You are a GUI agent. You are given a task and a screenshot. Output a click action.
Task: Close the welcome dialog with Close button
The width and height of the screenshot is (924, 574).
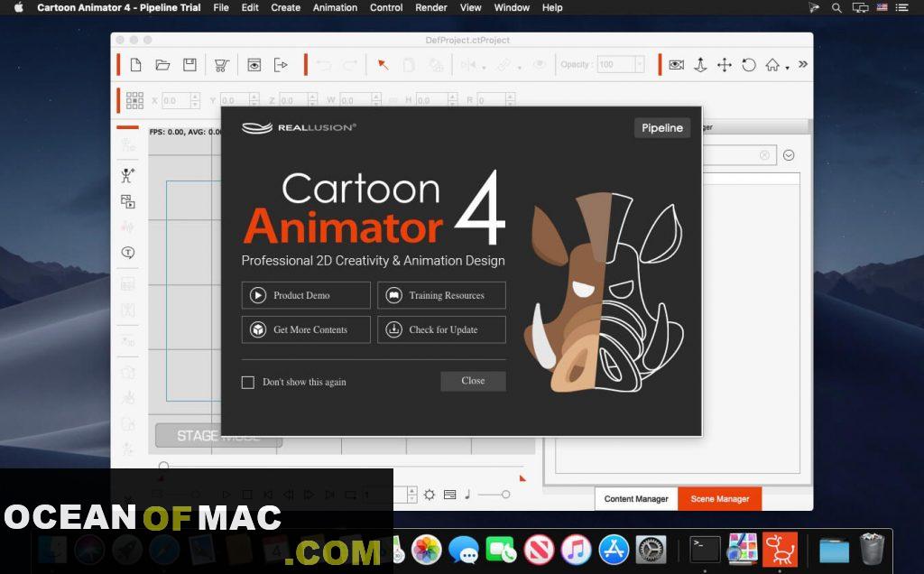(x=473, y=381)
